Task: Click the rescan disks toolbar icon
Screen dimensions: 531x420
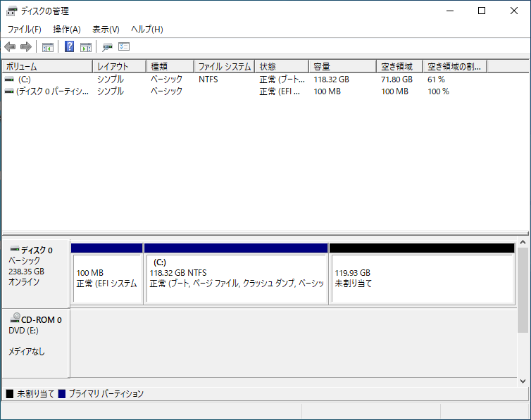Action: (108, 47)
